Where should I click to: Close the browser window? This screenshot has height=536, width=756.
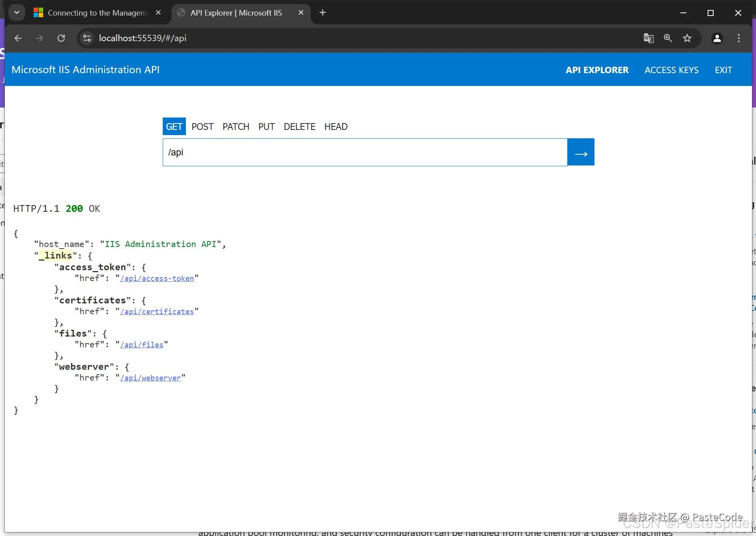[x=738, y=13]
